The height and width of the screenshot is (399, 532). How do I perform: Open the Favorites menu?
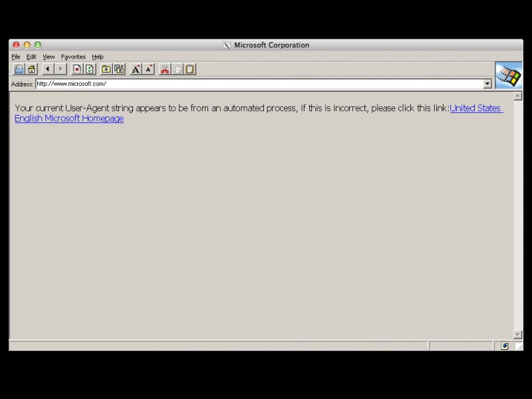pos(73,57)
